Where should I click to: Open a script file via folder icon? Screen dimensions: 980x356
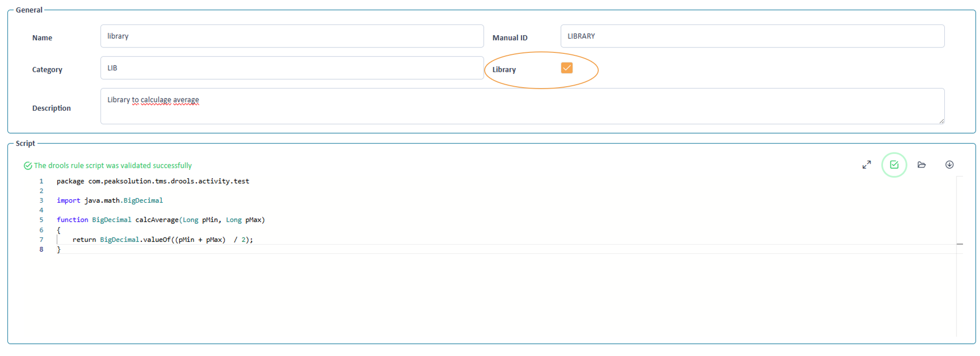922,165
